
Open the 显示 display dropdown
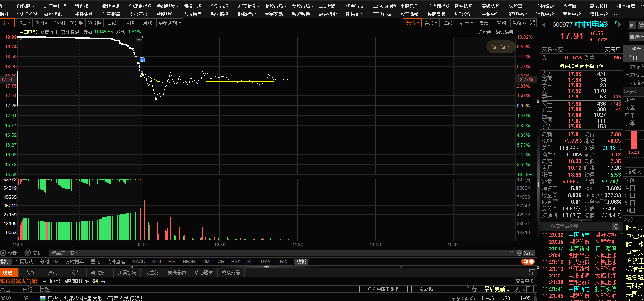(x=467, y=23)
